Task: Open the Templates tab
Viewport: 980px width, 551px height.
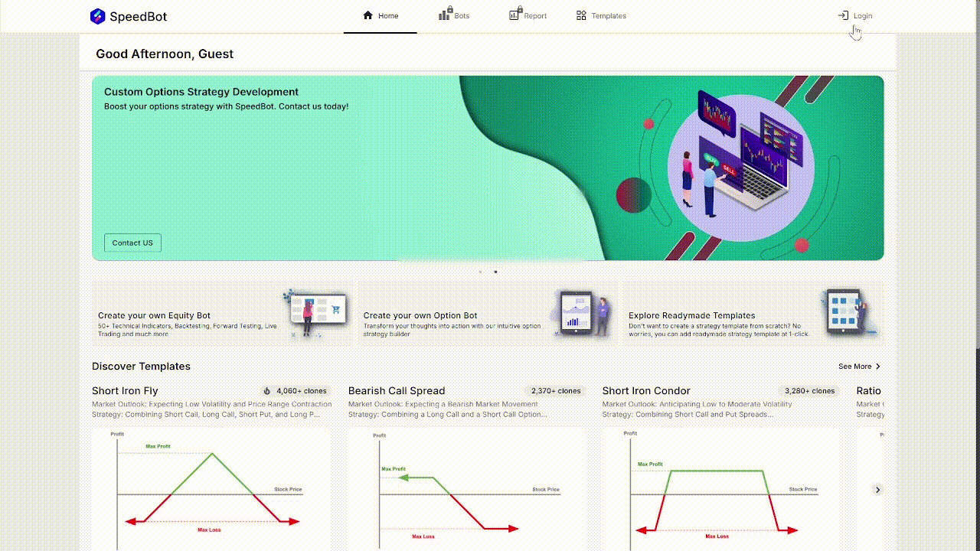Action: (601, 16)
